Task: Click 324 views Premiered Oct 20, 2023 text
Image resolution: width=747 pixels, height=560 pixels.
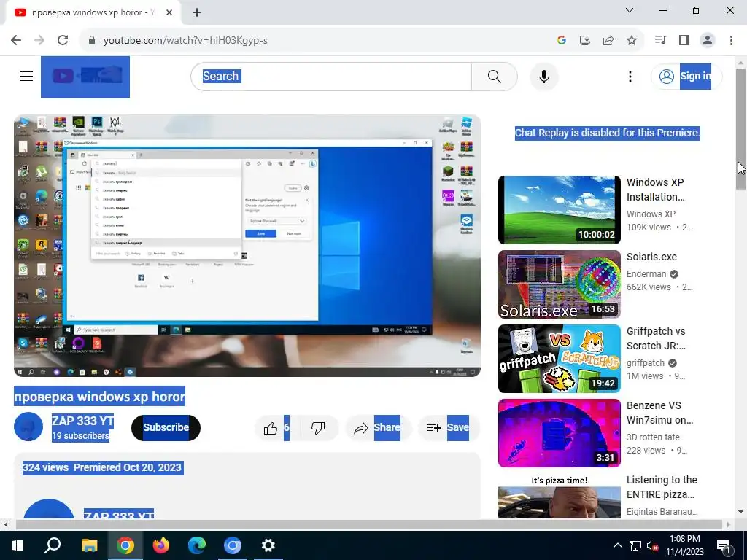Action: (x=102, y=467)
